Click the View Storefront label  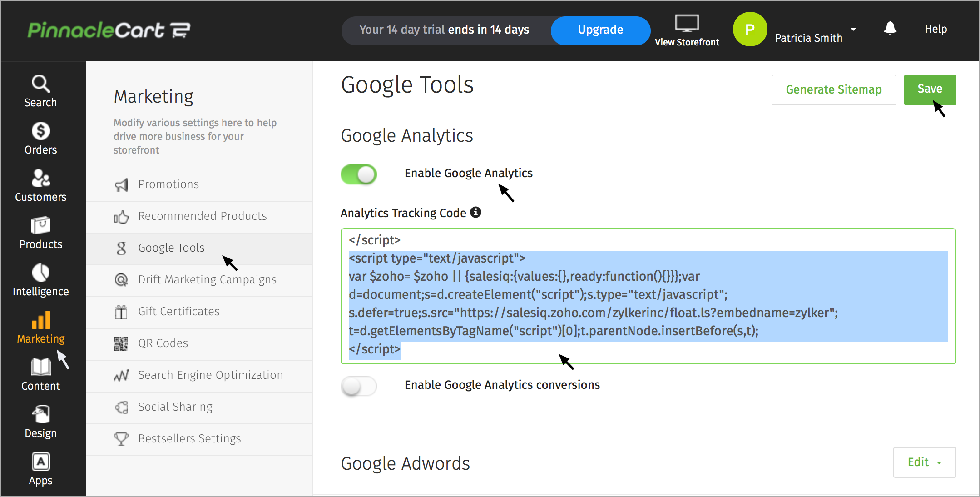(x=687, y=42)
